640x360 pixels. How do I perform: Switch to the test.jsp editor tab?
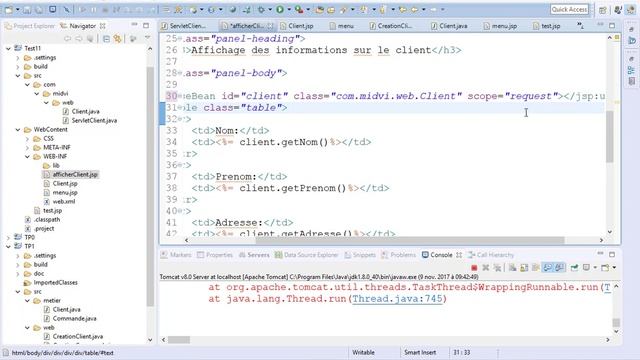(x=551, y=26)
